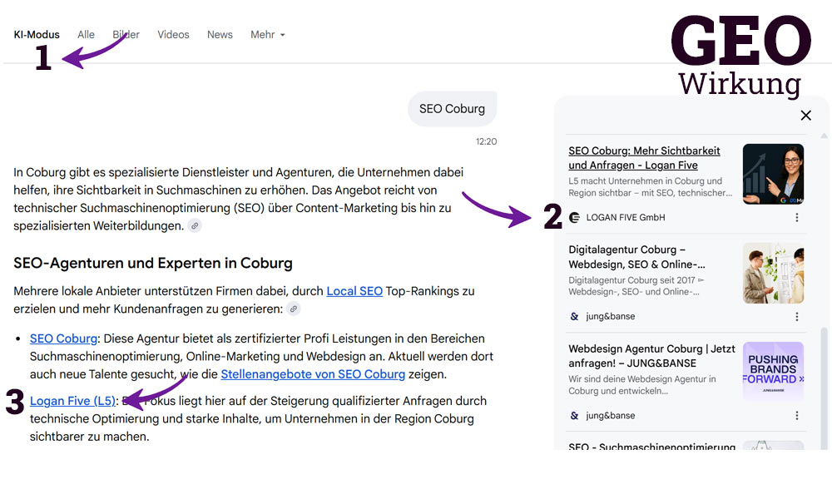Click the citation paperclip after the intro paragraph
The height and width of the screenshot is (504, 832).
coord(195,225)
